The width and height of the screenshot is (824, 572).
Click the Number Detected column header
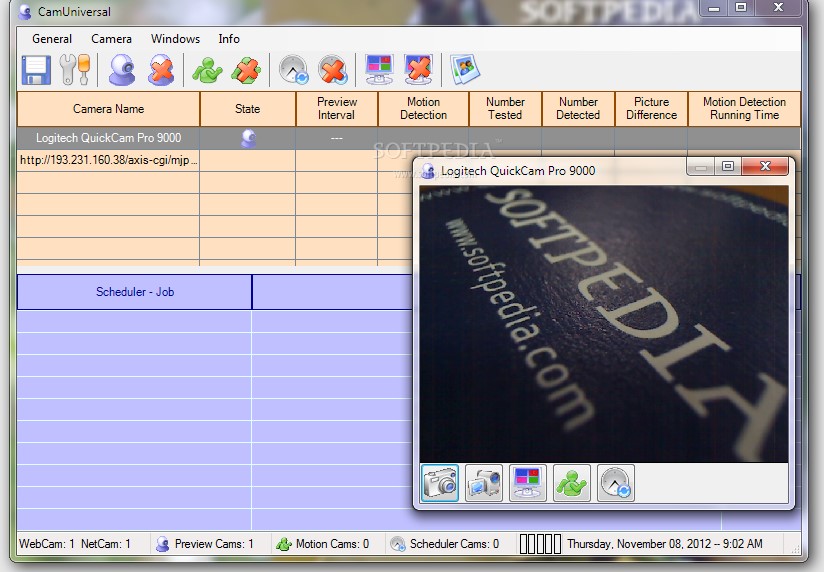click(x=578, y=109)
